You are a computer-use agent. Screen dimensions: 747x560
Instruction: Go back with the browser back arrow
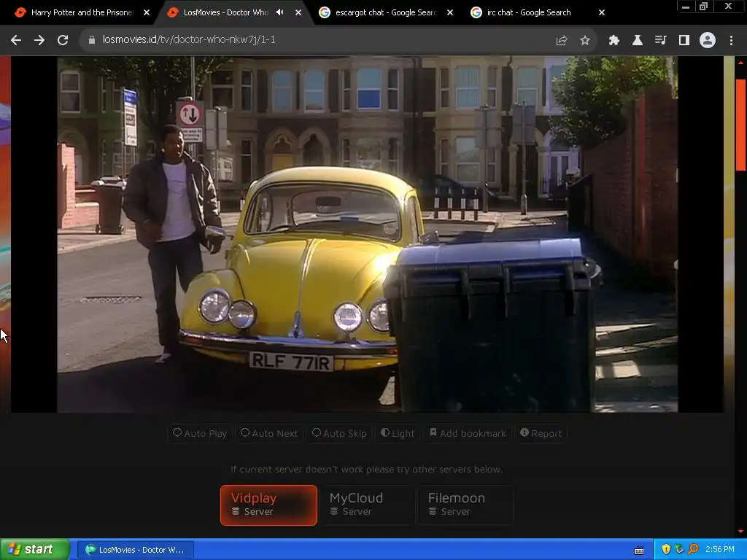tap(16, 40)
